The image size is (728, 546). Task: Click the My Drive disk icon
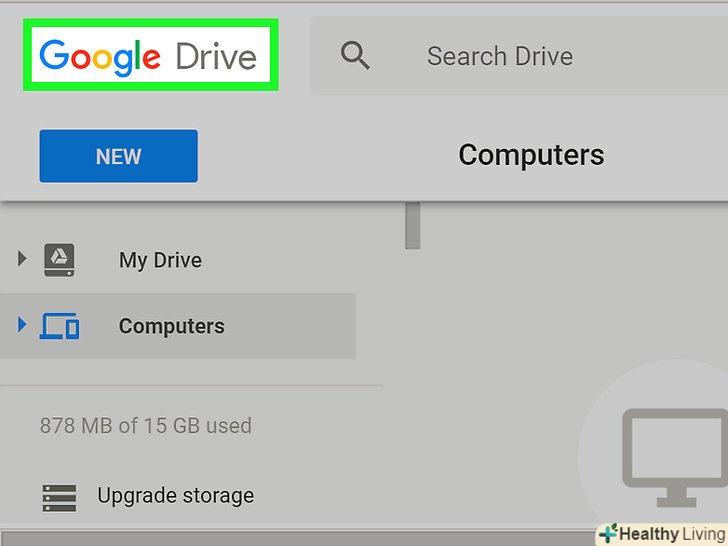[x=59, y=261]
